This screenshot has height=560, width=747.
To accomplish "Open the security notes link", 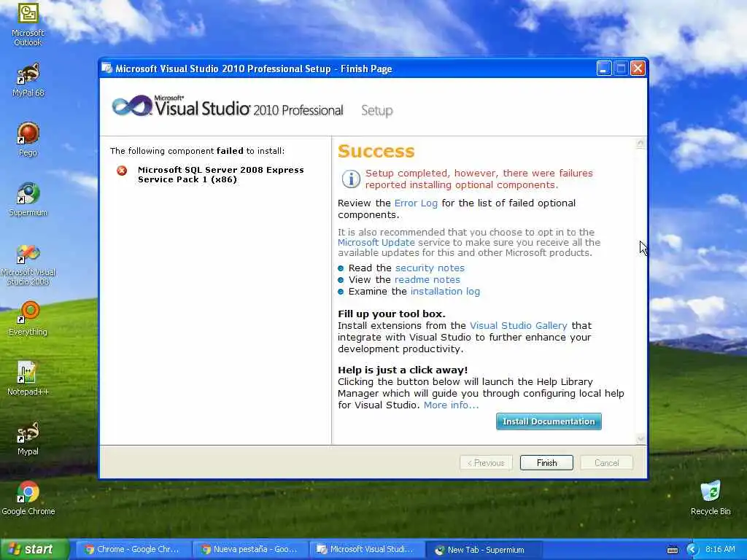I will [x=430, y=268].
